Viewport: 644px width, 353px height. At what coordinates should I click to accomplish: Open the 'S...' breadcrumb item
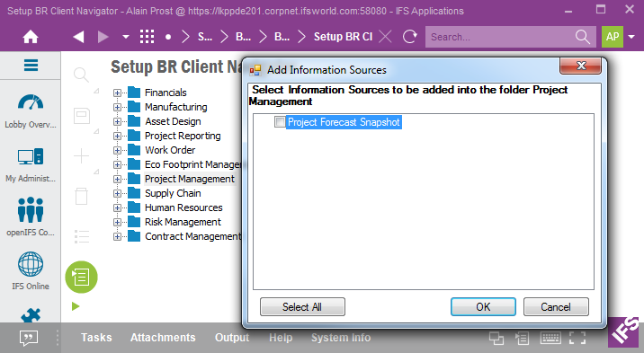(x=205, y=37)
